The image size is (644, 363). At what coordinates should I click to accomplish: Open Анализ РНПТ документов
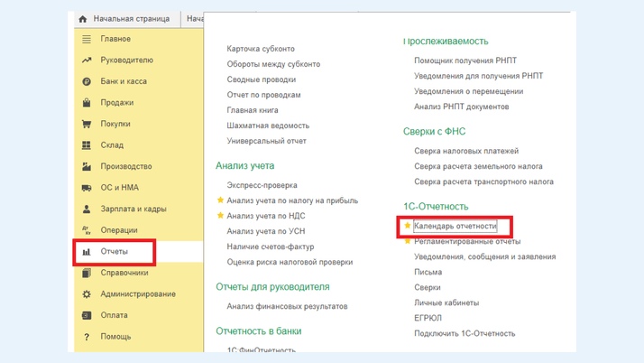coord(461,107)
